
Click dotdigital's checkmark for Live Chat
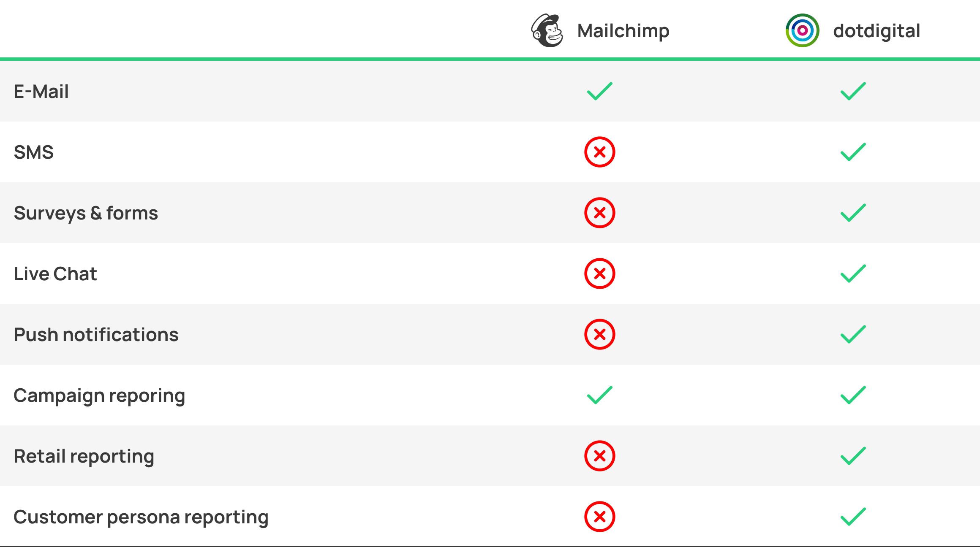click(x=853, y=273)
